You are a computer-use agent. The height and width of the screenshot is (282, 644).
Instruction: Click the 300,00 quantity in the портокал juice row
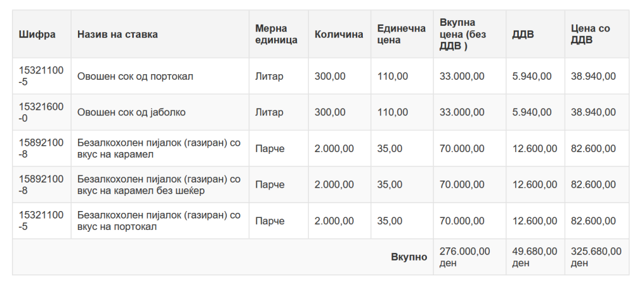coord(330,77)
